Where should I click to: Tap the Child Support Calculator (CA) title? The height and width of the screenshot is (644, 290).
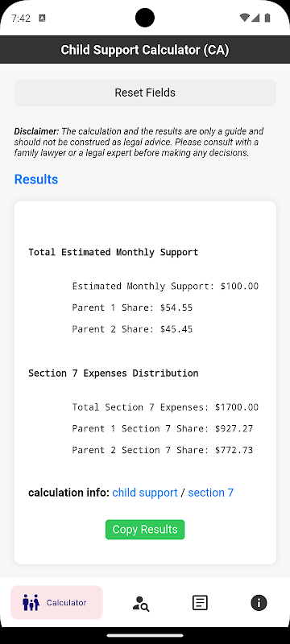click(x=145, y=50)
